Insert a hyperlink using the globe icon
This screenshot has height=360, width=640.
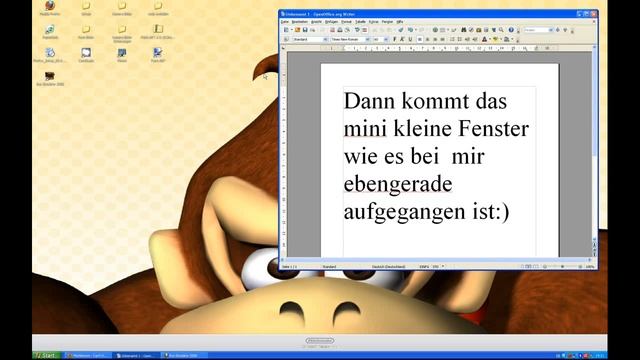pyautogui.click(x=435, y=30)
